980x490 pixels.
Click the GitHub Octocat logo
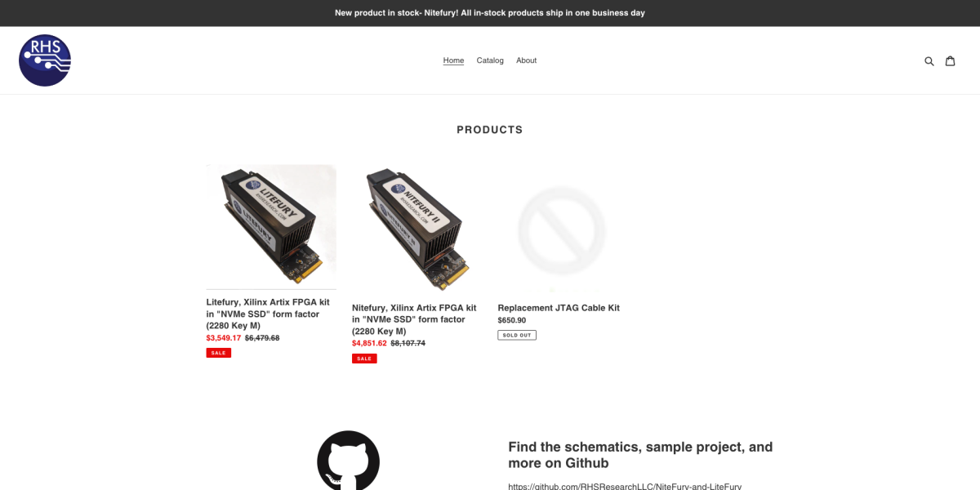pyautogui.click(x=349, y=460)
